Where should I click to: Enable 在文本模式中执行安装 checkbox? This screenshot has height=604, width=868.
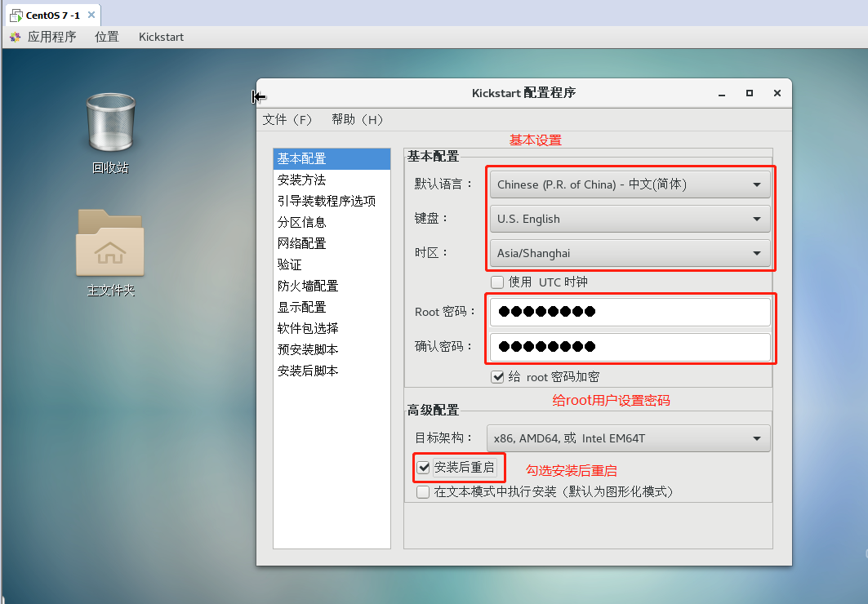pos(423,491)
